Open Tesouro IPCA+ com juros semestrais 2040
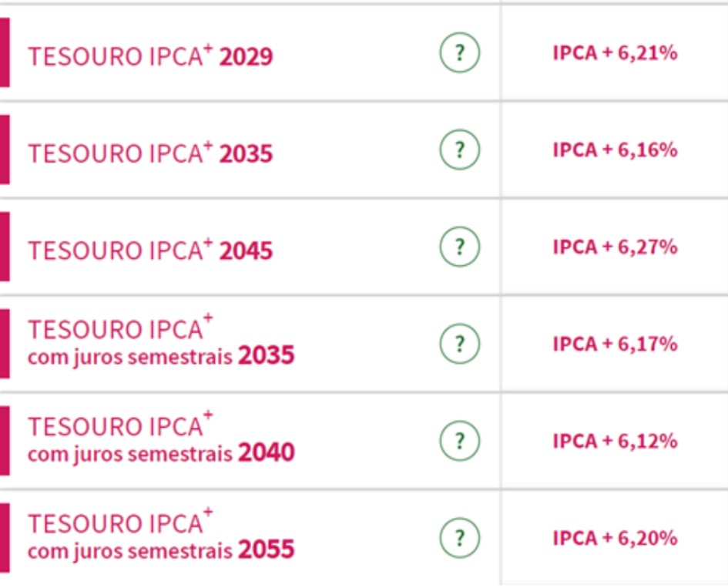The width and height of the screenshot is (728, 588). (161, 438)
